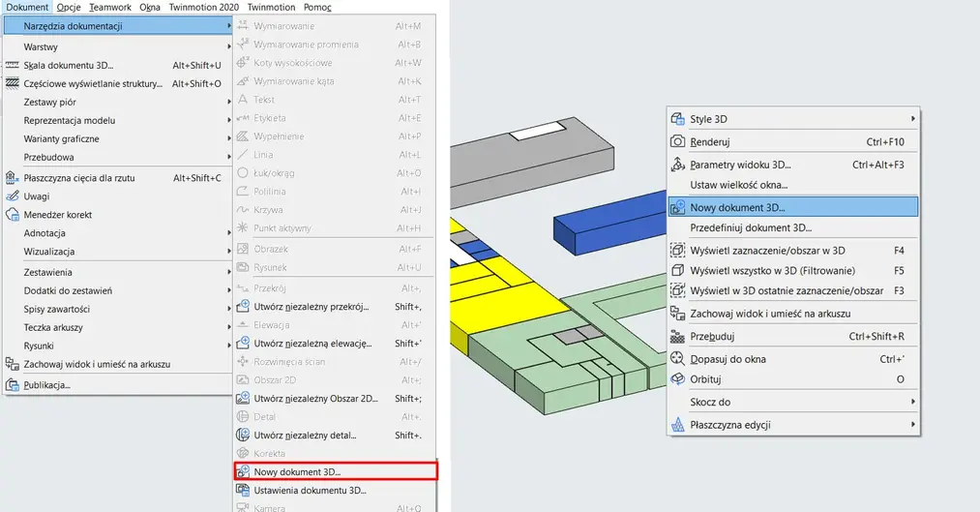Click the Ustawienia dokumentu 3D icon
The image size is (980, 512).
click(243, 490)
